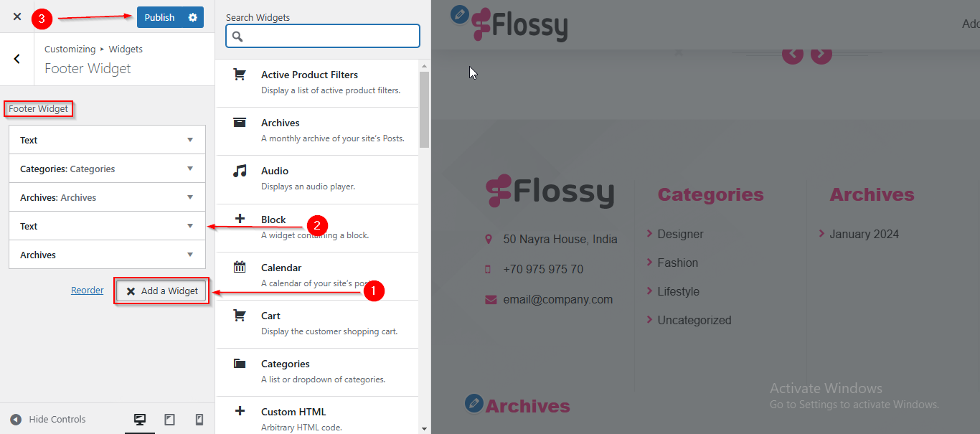Click the Add a Widget button
The image size is (980, 434).
pos(162,291)
